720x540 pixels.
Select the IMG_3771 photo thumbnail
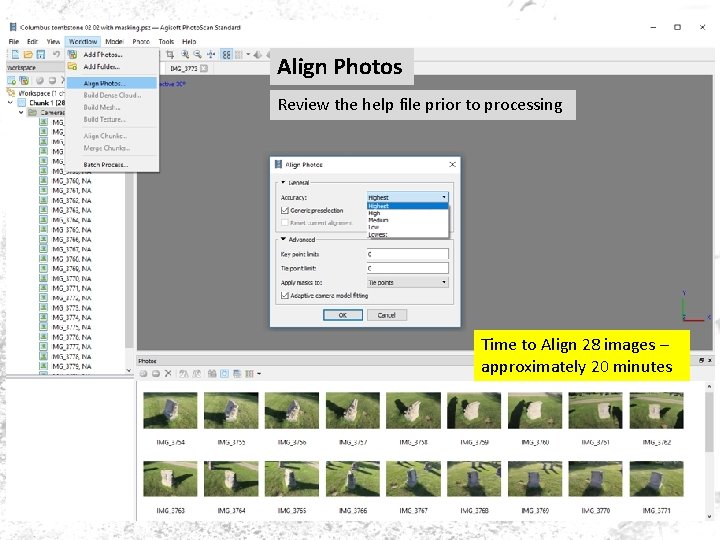(x=657, y=479)
